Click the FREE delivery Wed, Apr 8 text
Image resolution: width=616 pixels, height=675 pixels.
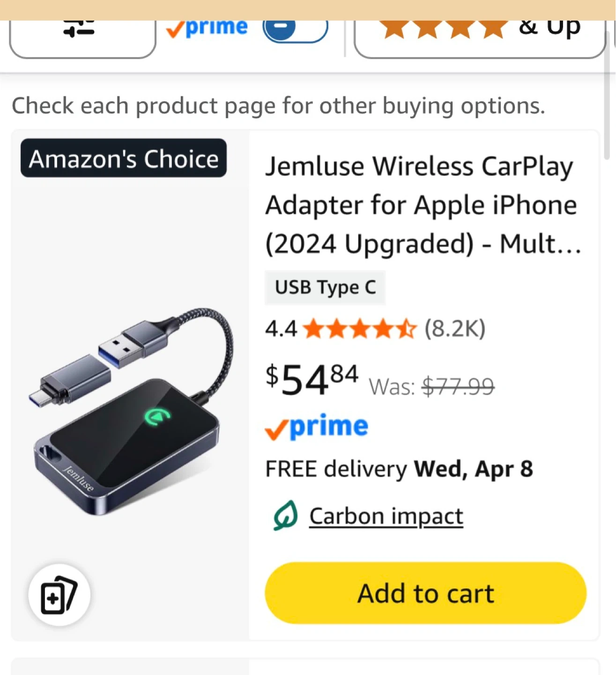[399, 469]
